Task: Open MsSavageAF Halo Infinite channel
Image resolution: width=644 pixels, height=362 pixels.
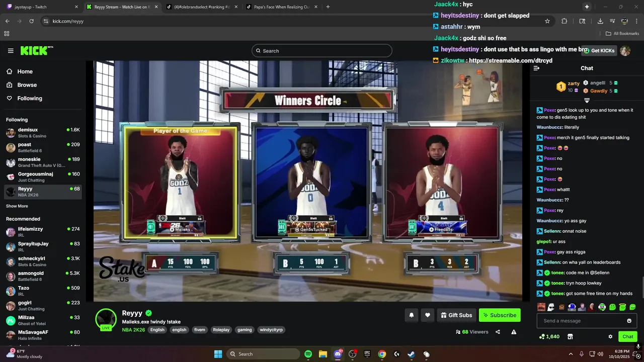Action: (43, 335)
